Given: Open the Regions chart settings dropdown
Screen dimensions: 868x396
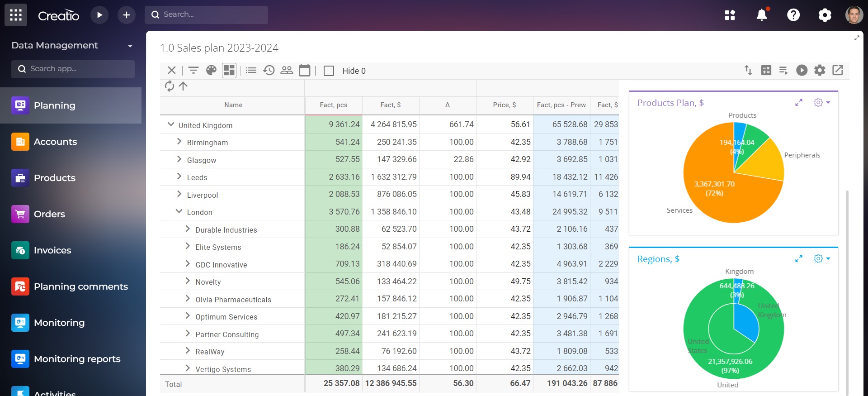Looking at the screenshot, I should coord(821,259).
